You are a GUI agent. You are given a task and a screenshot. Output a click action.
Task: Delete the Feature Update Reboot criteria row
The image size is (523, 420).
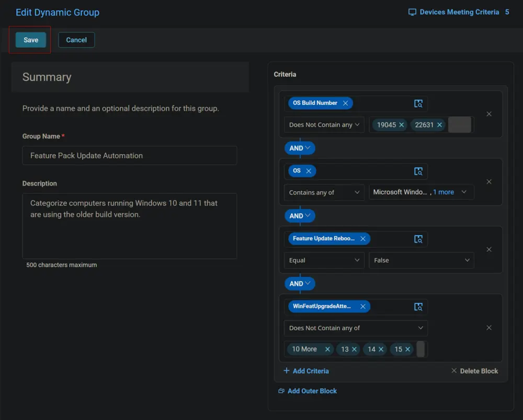click(x=489, y=250)
